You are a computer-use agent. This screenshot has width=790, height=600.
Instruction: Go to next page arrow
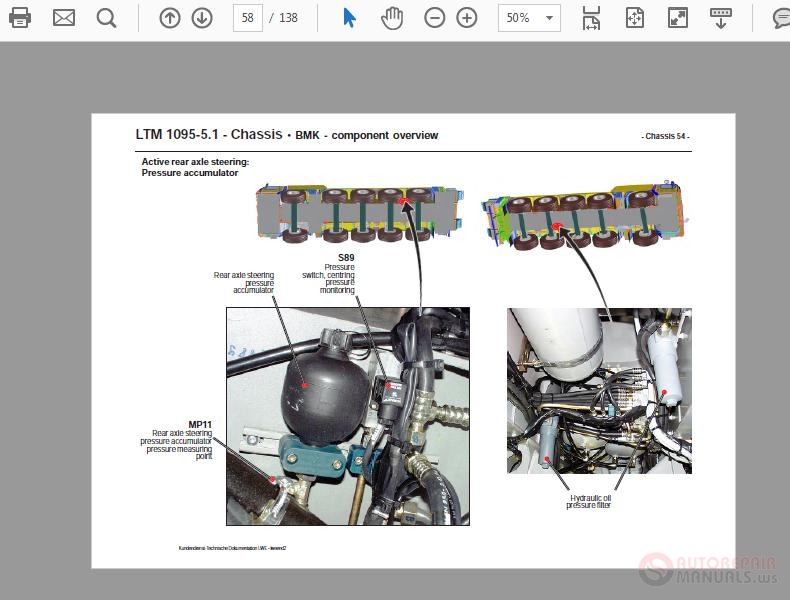point(202,18)
